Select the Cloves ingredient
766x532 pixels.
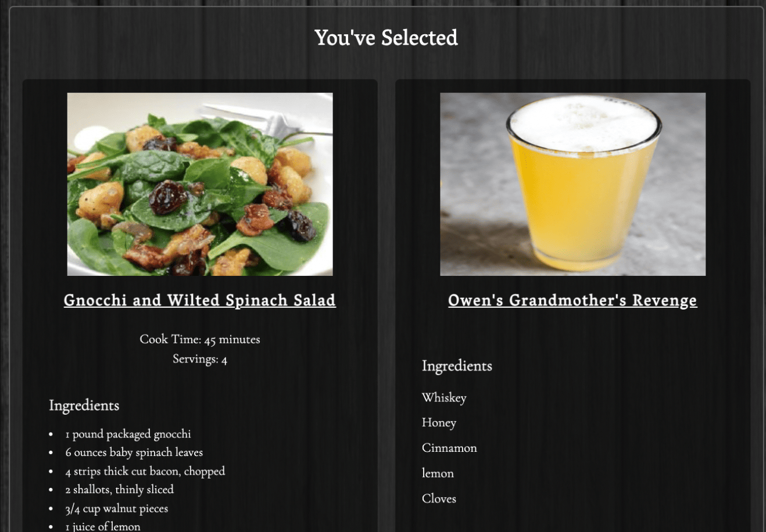pyautogui.click(x=439, y=498)
